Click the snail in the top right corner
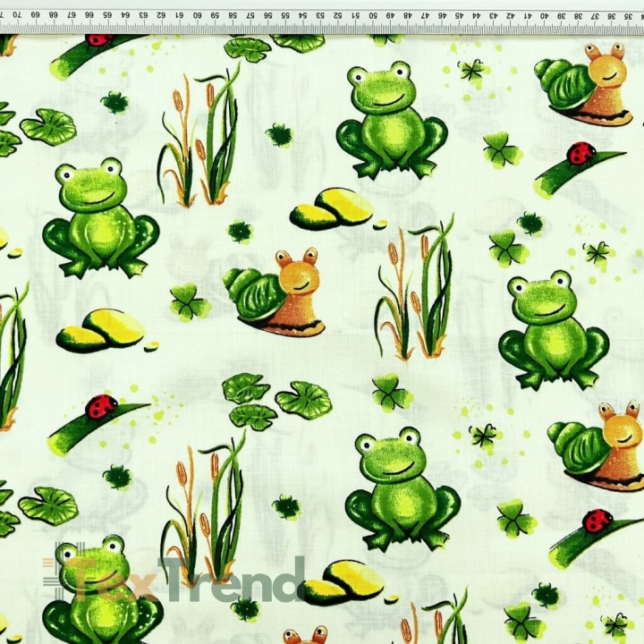Image resolution: width=644 pixels, height=644 pixels. 583,84
